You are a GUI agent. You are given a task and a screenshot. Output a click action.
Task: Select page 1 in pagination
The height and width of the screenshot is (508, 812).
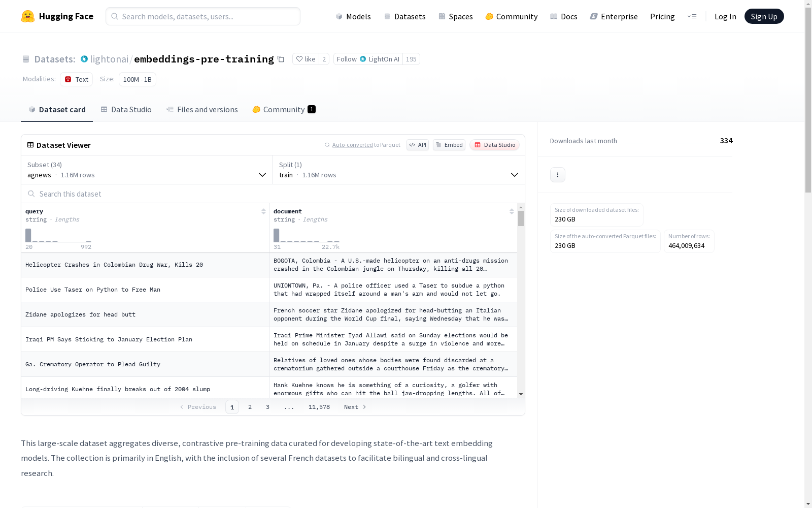point(232,407)
